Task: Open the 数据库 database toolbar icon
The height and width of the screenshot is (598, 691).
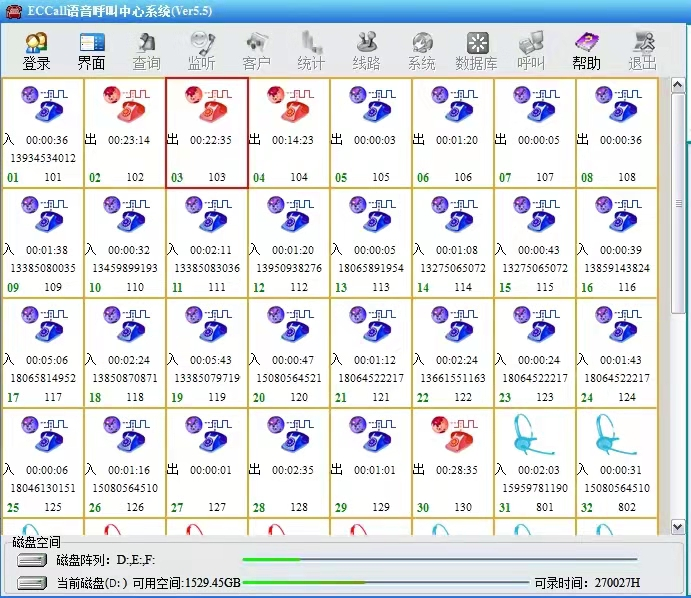Action: click(476, 51)
